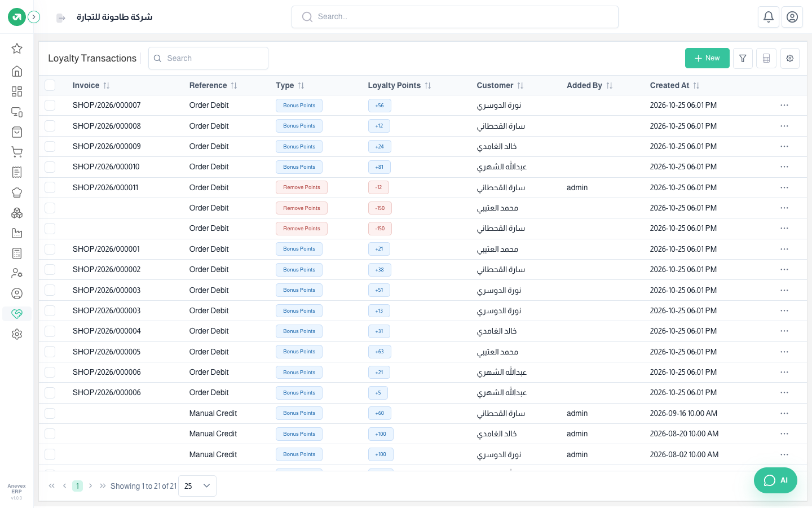Expand the sidebar with the chevron arrow
Screen dimensions: 812x508
pos(34,17)
